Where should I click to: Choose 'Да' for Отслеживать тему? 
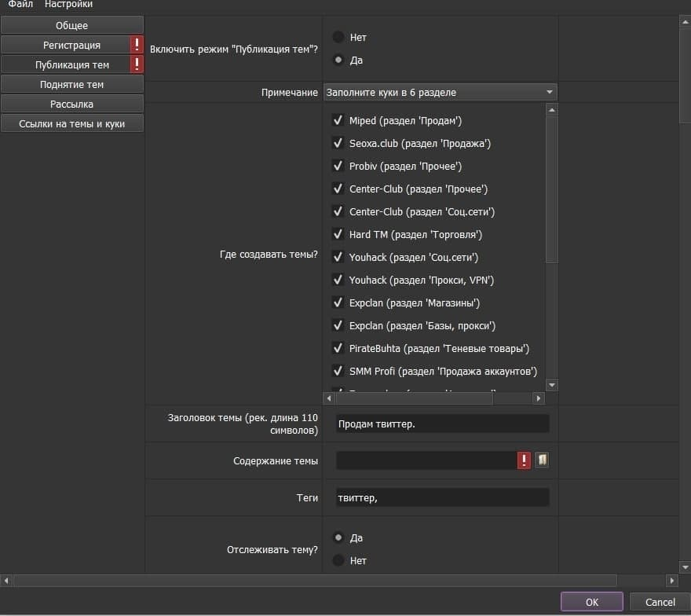(x=338, y=537)
